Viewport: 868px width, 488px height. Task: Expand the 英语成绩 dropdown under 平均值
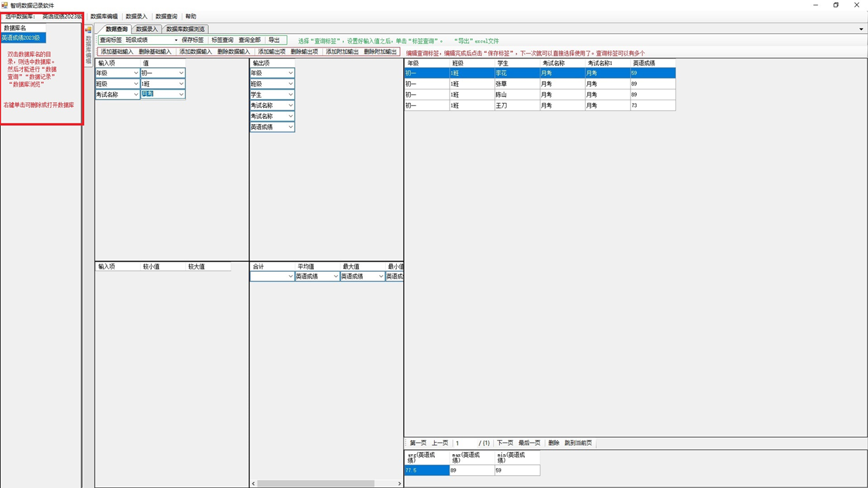tap(336, 277)
